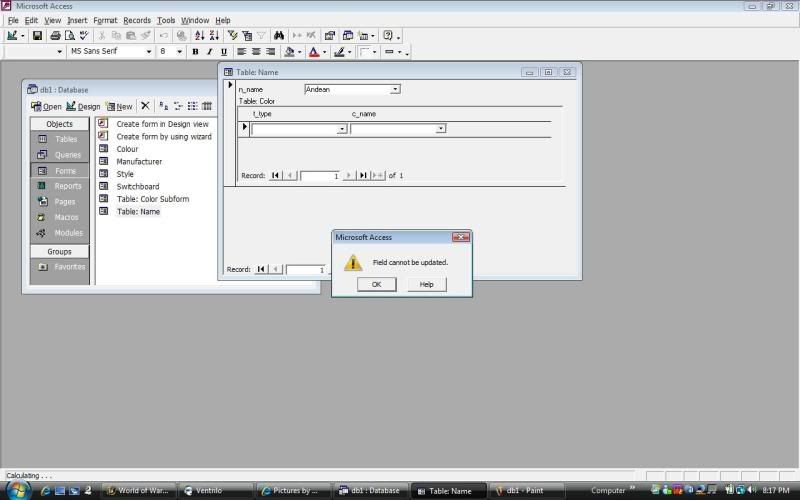The width and height of the screenshot is (800, 500).
Task: Click Help in the error dialog
Action: (x=427, y=284)
